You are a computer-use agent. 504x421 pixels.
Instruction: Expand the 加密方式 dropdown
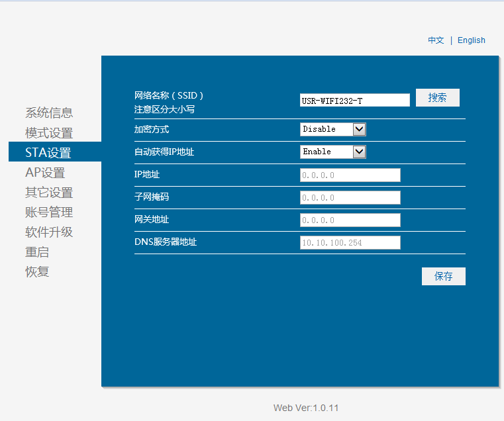tap(332, 129)
